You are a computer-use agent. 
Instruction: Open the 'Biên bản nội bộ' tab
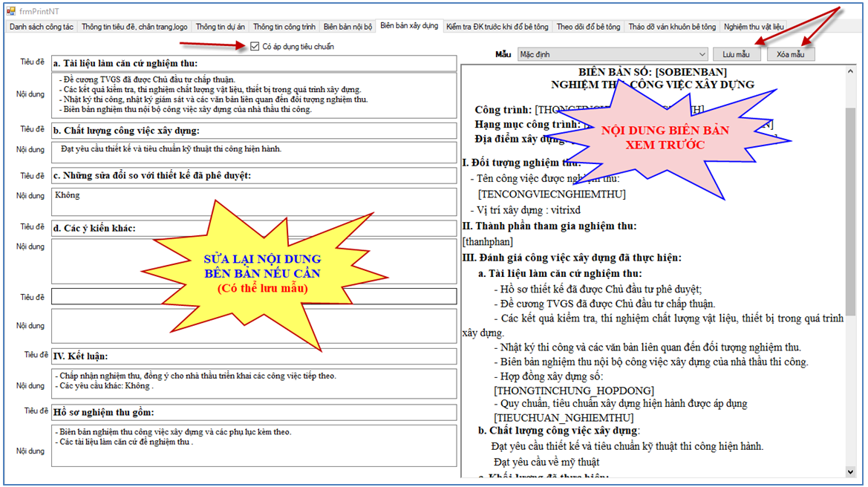tap(347, 27)
